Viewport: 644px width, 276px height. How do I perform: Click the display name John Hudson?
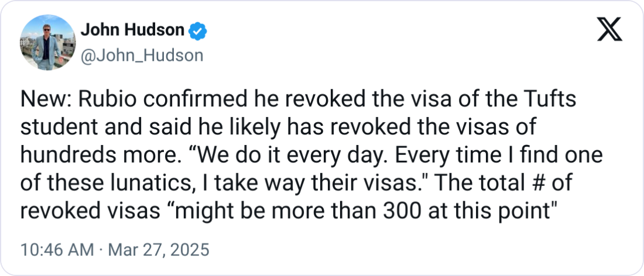[x=132, y=30]
